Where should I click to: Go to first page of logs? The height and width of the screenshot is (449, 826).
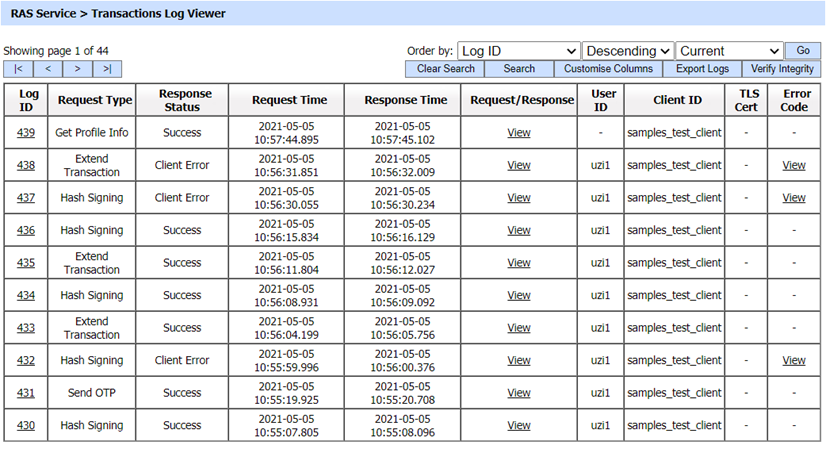[18, 69]
